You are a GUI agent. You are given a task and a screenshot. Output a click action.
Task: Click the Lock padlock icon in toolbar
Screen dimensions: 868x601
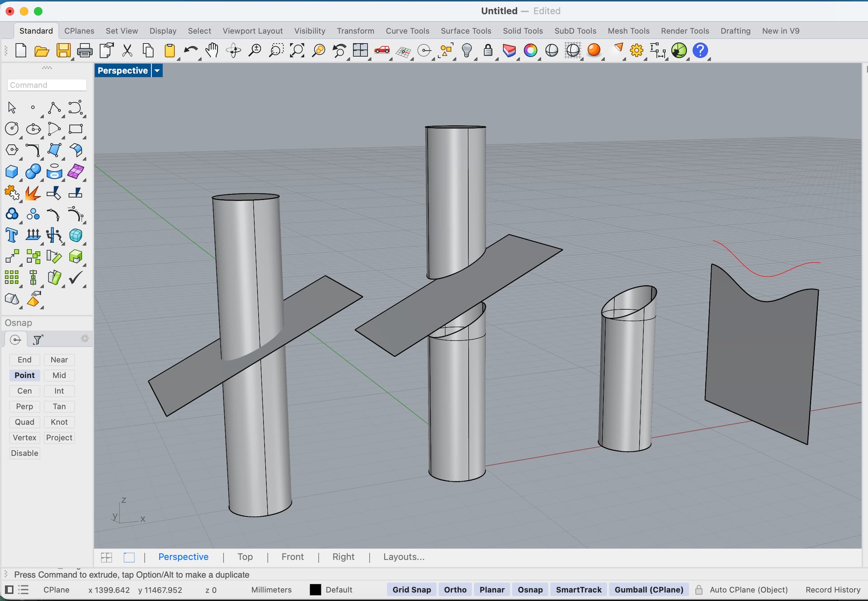[x=488, y=50]
